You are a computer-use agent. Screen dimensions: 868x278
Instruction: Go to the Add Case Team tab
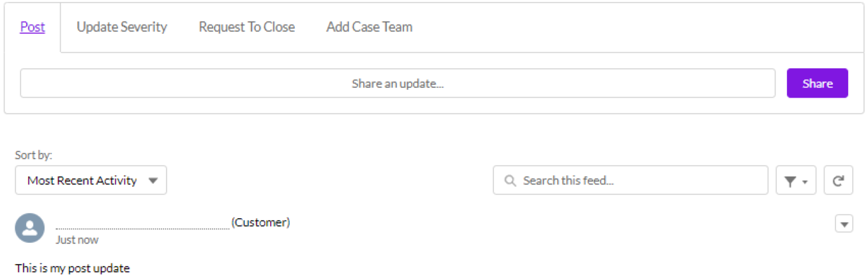tap(369, 27)
